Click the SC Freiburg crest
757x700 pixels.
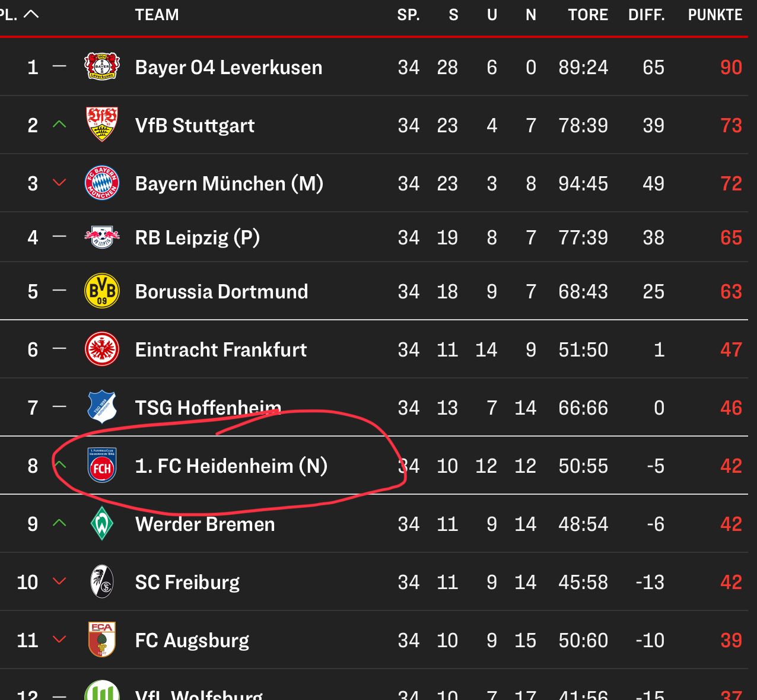tap(102, 582)
